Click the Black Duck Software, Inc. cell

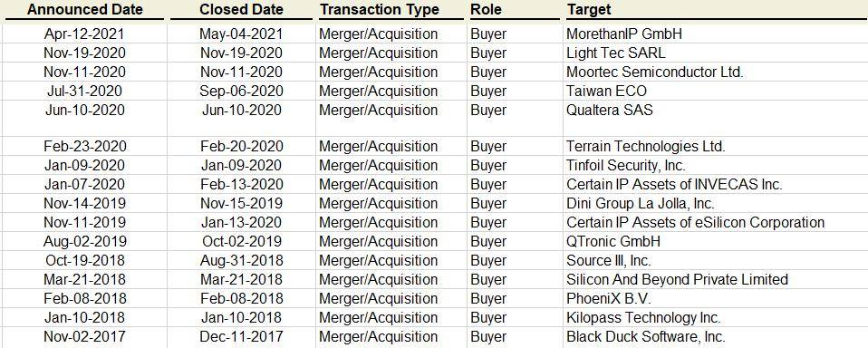[x=645, y=336]
